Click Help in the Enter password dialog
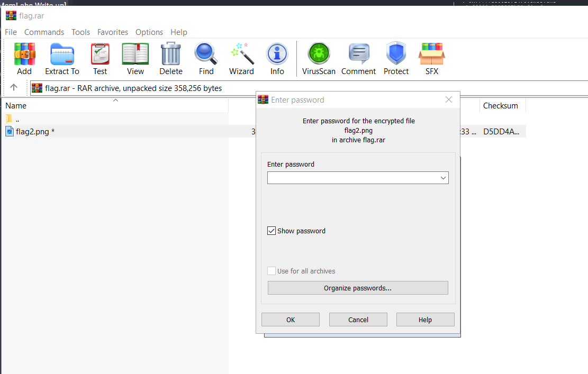This screenshot has height=374, width=588. 425,320
